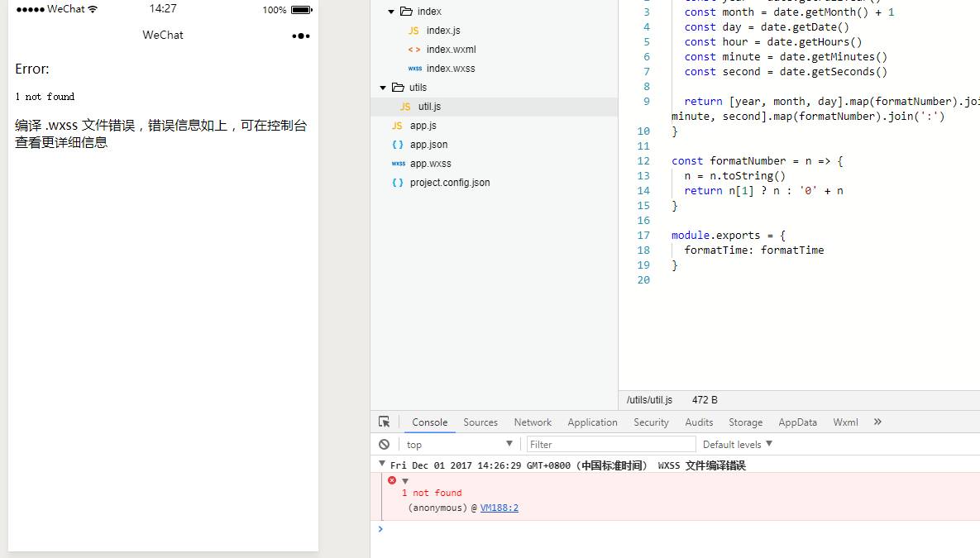
Task: Click the JS icon beside util.js
Action: click(x=405, y=107)
